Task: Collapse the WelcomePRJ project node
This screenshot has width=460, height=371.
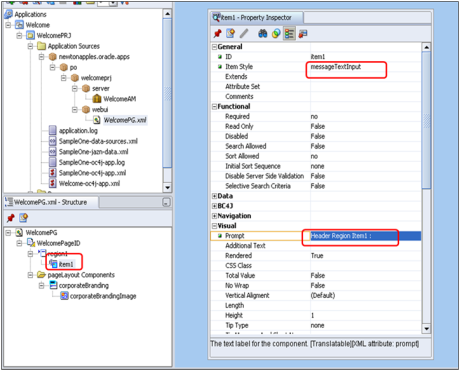Action: click(19, 35)
